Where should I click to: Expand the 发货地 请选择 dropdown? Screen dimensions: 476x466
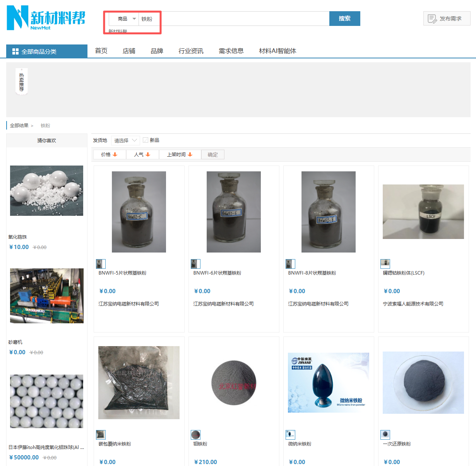click(x=125, y=140)
